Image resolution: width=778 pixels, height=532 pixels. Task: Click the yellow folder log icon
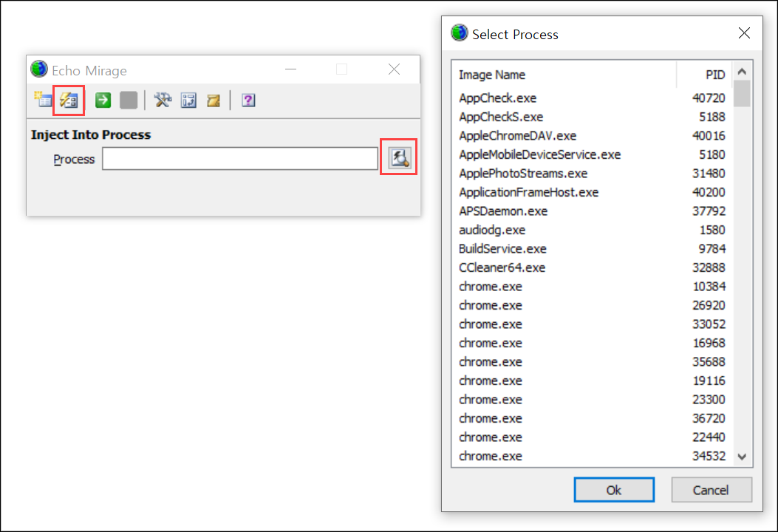(x=214, y=100)
